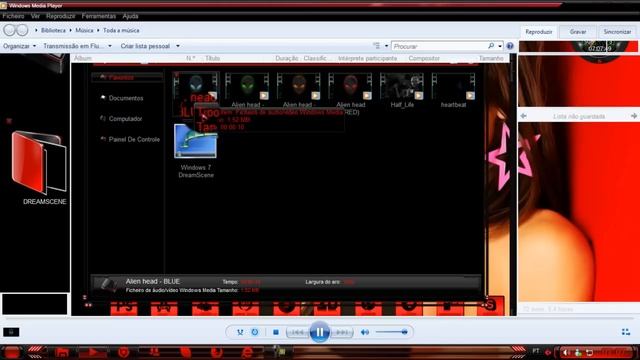Open the search box dropdown arrow
The height and width of the screenshot is (360, 640).
coord(500,46)
